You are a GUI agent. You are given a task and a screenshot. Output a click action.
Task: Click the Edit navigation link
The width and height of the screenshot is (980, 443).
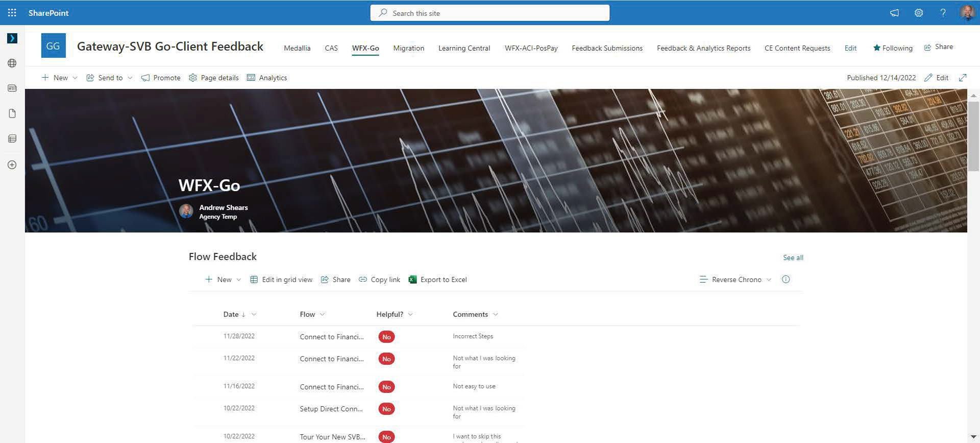(850, 48)
